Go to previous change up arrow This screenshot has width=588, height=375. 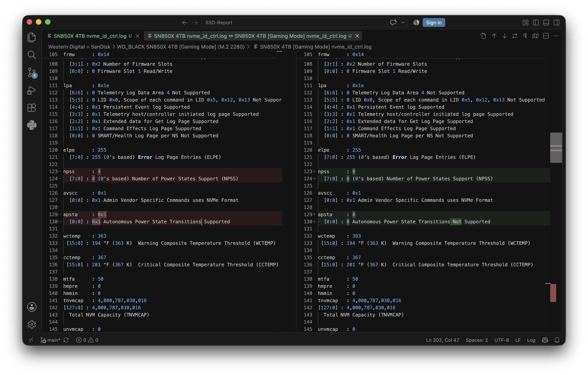[494, 36]
